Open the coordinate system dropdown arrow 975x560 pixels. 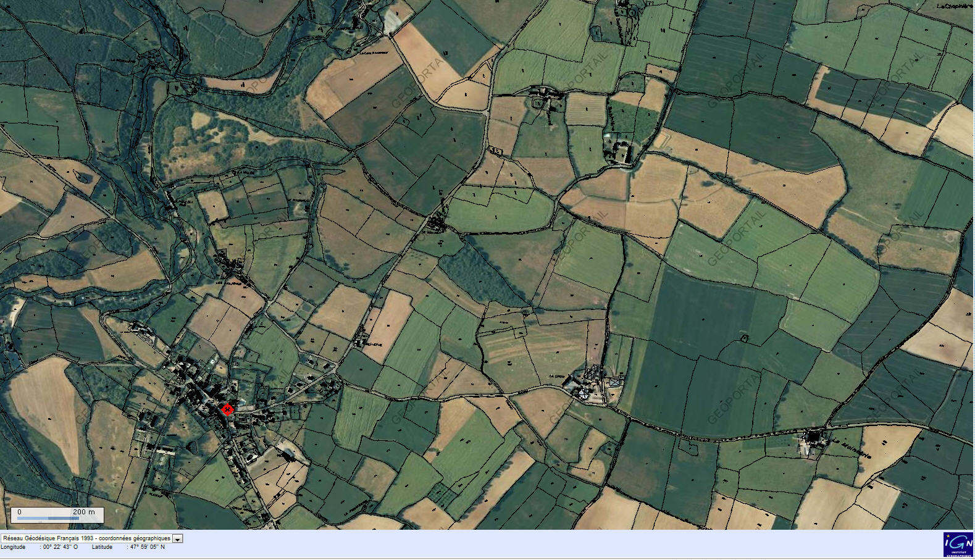(x=178, y=539)
